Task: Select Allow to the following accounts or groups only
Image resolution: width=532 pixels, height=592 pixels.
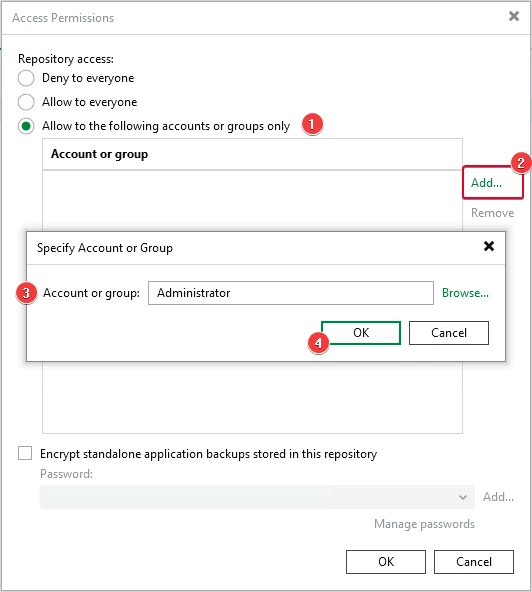Action: coord(26,126)
